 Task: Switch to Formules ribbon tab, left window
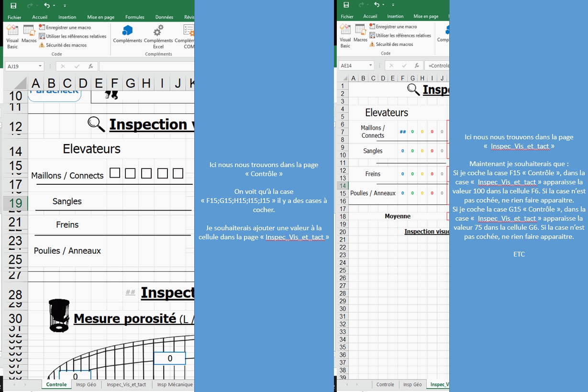[x=135, y=17]
